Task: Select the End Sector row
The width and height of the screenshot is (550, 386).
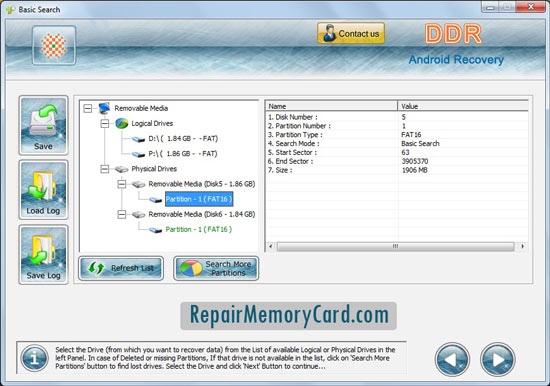Action: [397, 161]
